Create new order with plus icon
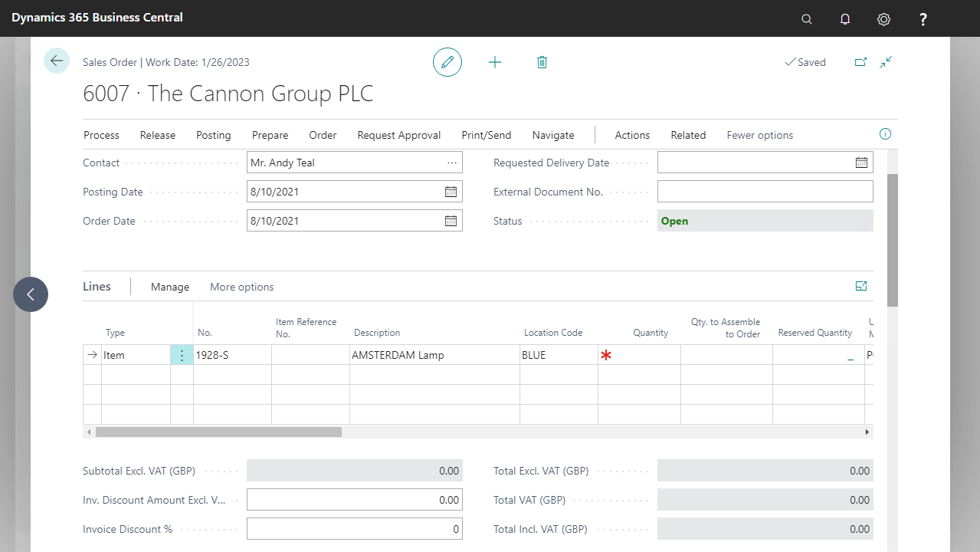This screenshot has width=980, height=552. (495, 62)
